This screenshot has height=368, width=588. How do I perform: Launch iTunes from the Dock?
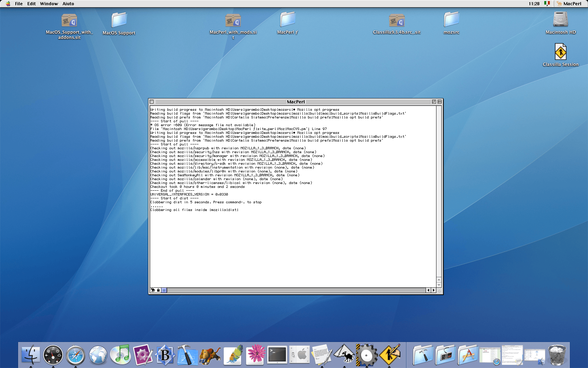coord(120,355)
